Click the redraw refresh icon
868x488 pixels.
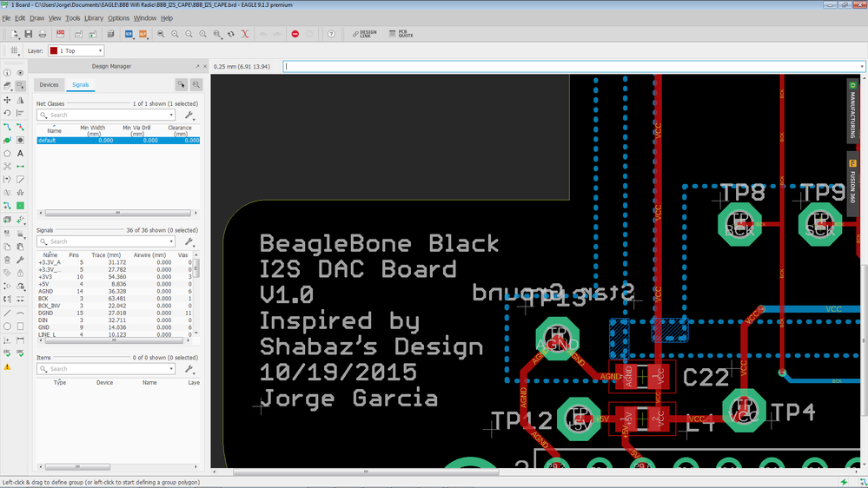231,35
